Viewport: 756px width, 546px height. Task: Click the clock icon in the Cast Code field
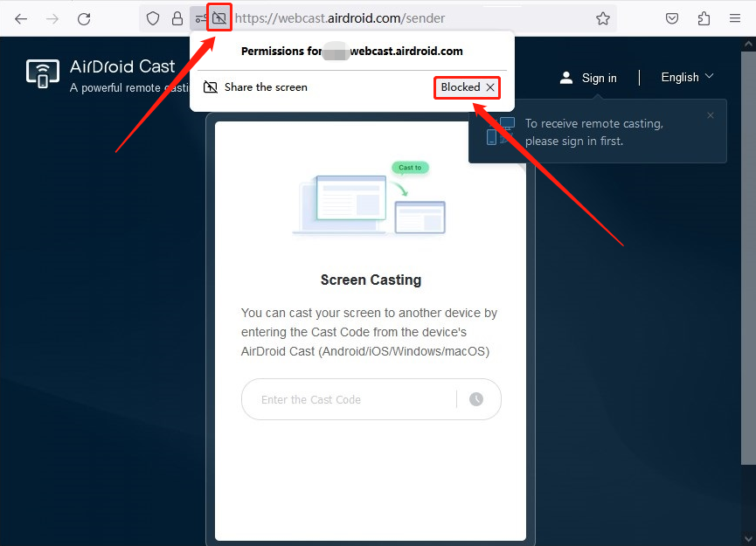pyautogui.click(x=476, y=398)
